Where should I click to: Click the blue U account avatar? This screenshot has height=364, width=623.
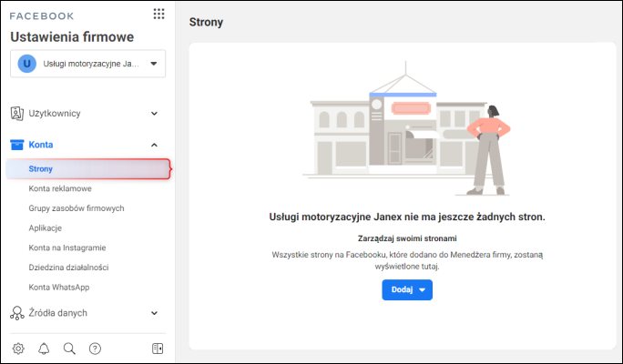click(27, 64)
